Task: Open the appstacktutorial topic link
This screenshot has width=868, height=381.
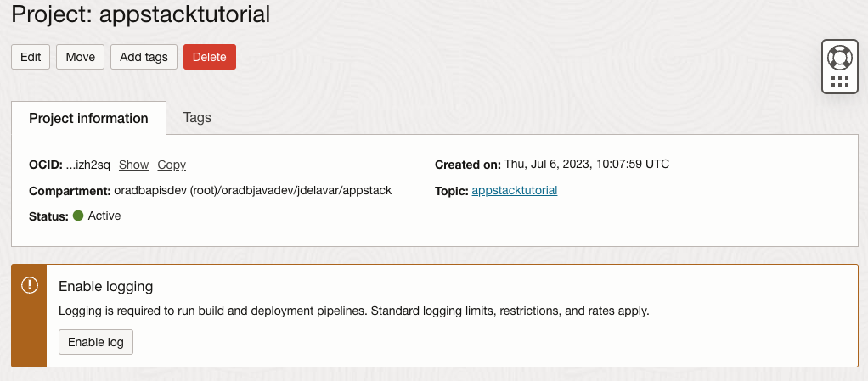Action: pyautogui.click(x=515, y=191)
